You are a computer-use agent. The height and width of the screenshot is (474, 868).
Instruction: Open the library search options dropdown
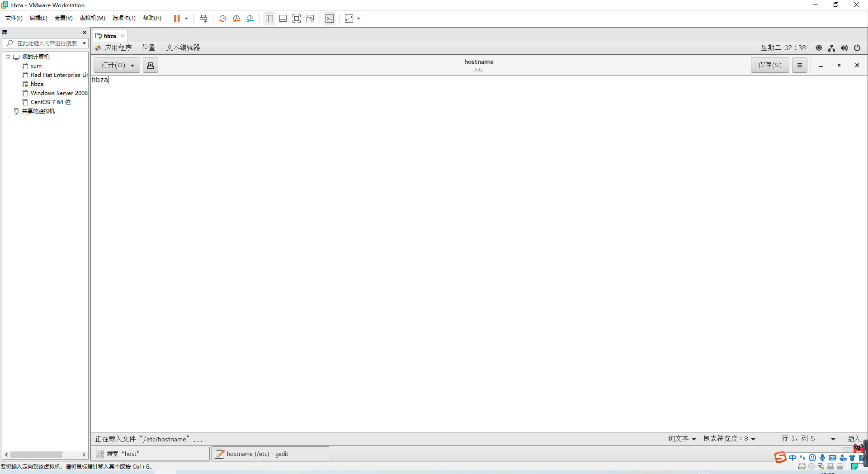84,43
